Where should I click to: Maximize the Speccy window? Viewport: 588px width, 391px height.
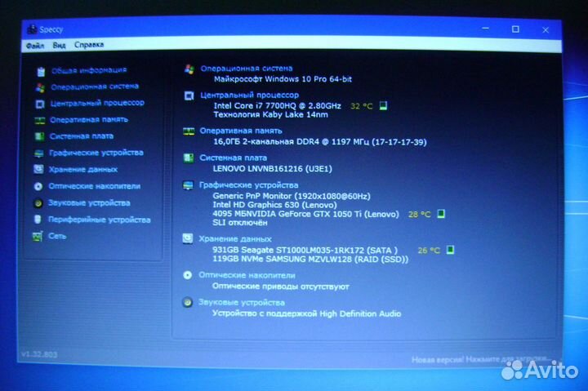[x=515, y=29]
